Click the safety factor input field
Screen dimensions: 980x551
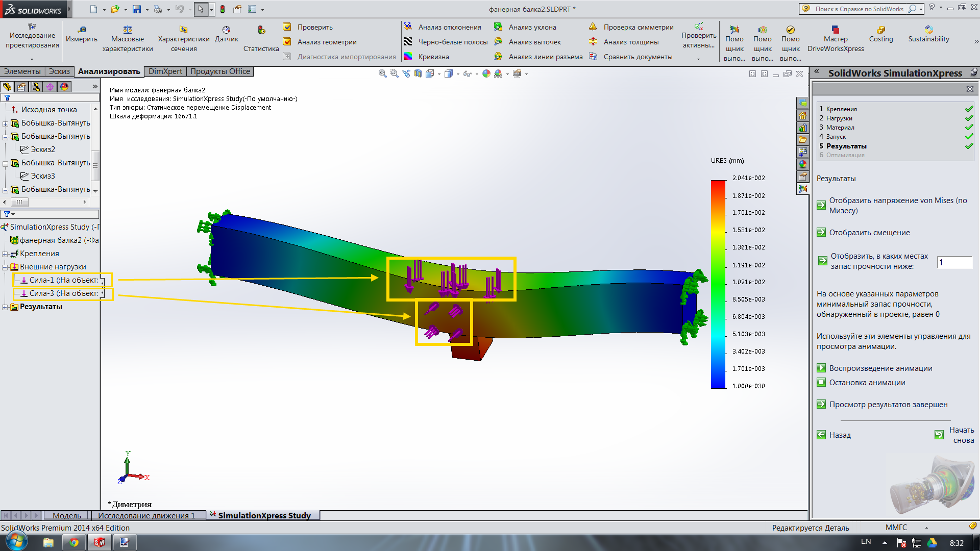pyautogui.click(x=954, y=262)
